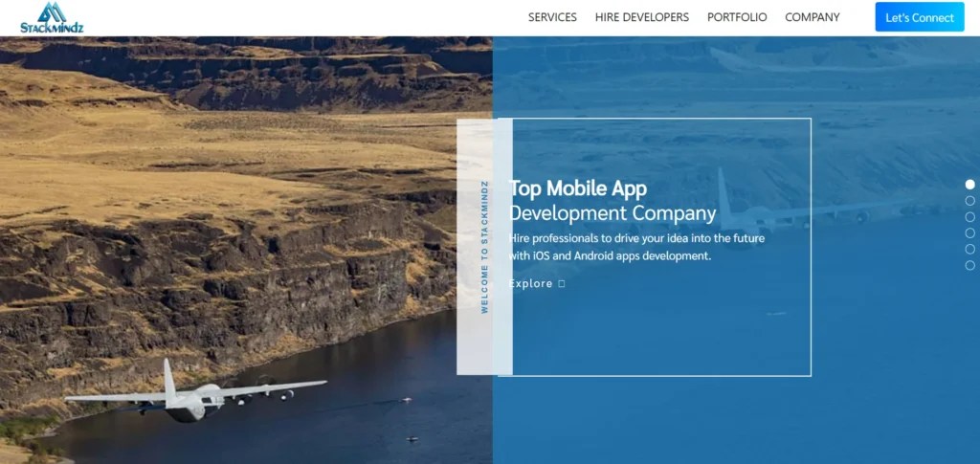Image resolution: width=980 pixels, height=464 pixels.
Task: Select the first filled slide indicator dot
Action: 969,185
